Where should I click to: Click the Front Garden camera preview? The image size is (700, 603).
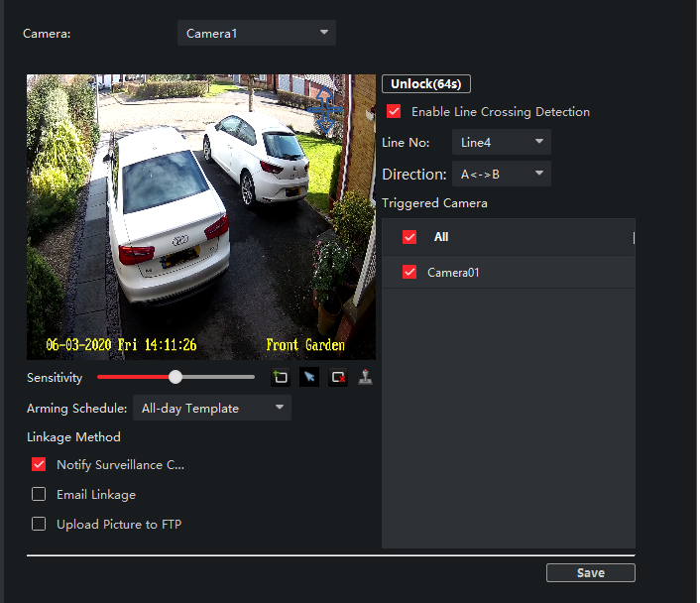pyautogui.click(x=201, y=216)
